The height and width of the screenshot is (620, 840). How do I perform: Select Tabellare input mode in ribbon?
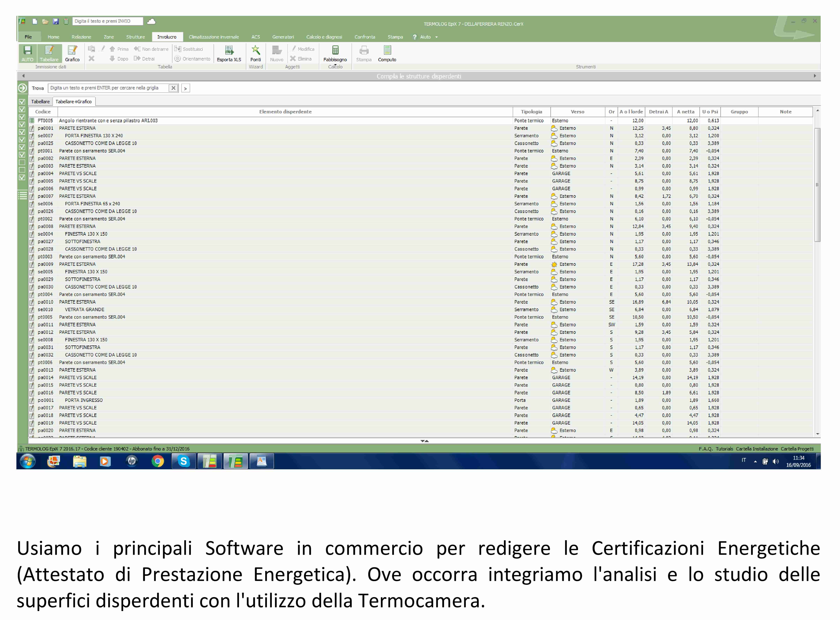[x=49, y=53]
